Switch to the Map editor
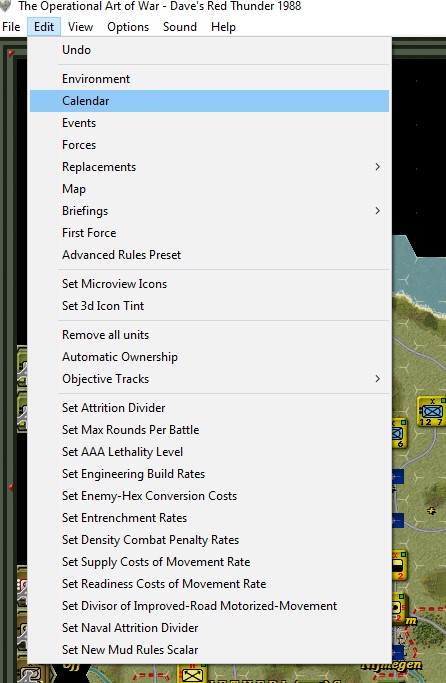Image resolution: width=446 pixels, height=683 pixels. (209, 189)
